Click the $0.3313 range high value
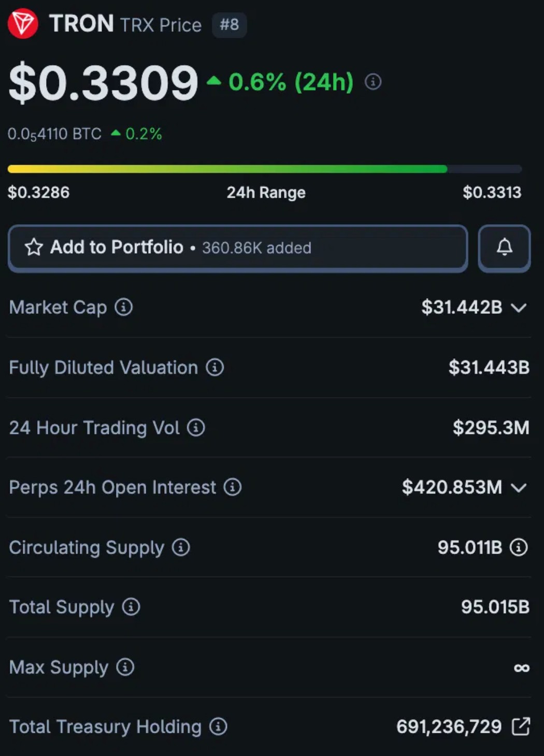 click(492, 192)
